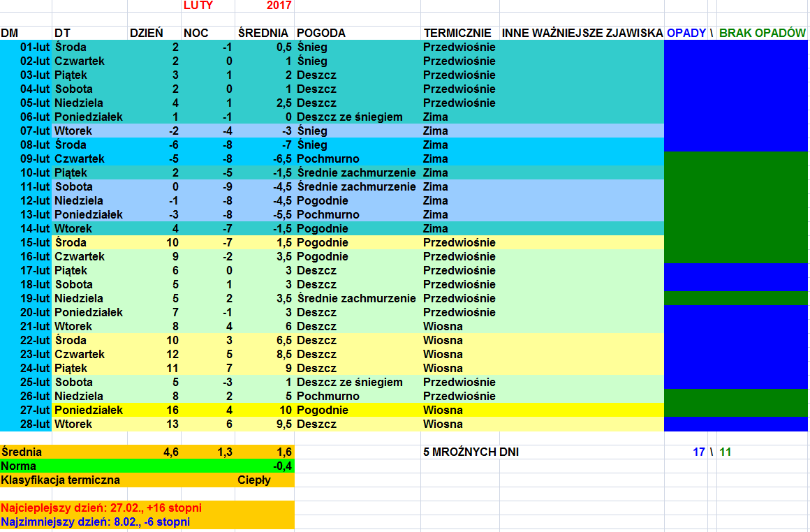Select the day temperature 16 on 27-lut
This screenshot has height=532, width=810.
pos(172,410)
